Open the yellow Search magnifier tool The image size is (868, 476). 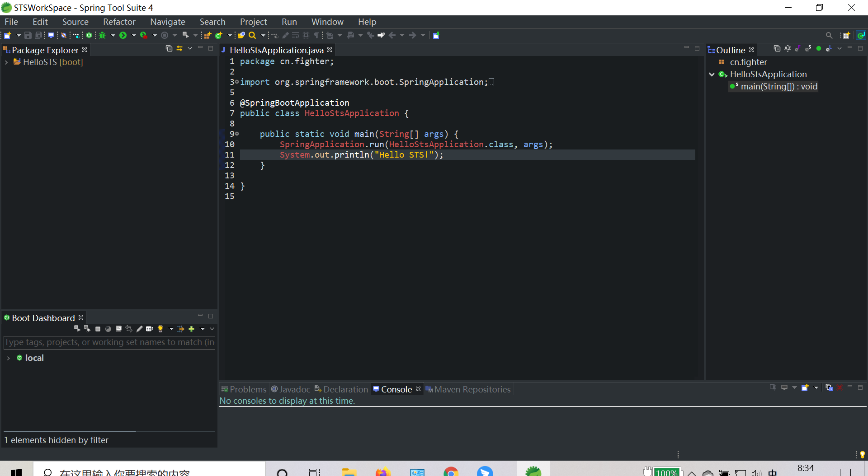(252, 35)
